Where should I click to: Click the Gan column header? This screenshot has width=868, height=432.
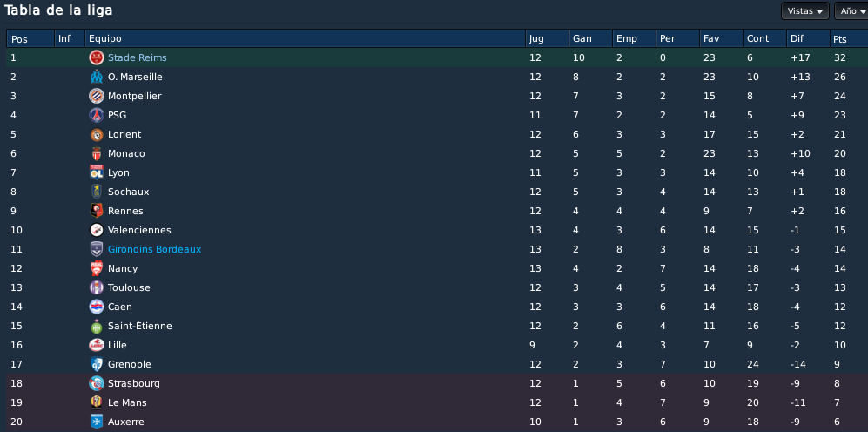[x=590, y=39]
